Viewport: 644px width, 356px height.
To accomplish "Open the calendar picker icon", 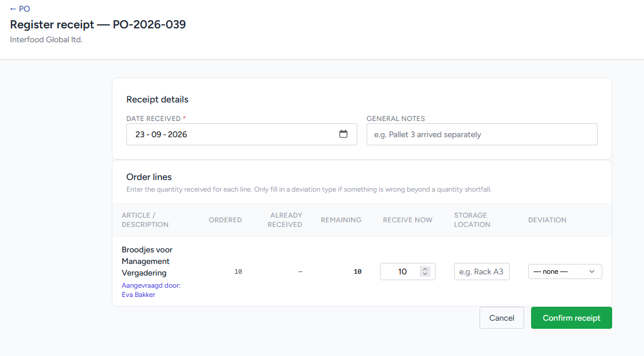I will (343, 134).
